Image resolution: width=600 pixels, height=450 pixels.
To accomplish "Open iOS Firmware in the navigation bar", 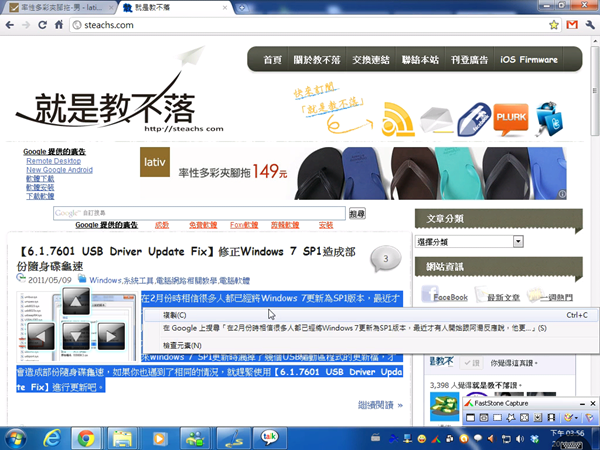I will pos(528,60).
